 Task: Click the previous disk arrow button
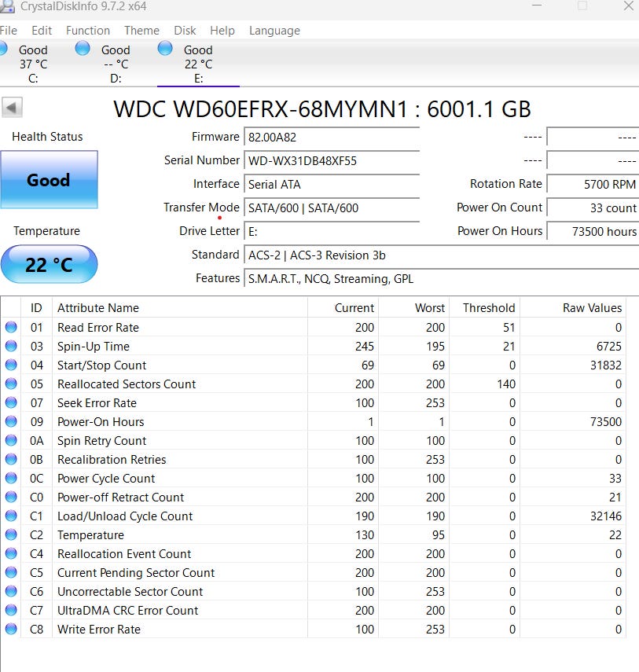coord(12,108)
